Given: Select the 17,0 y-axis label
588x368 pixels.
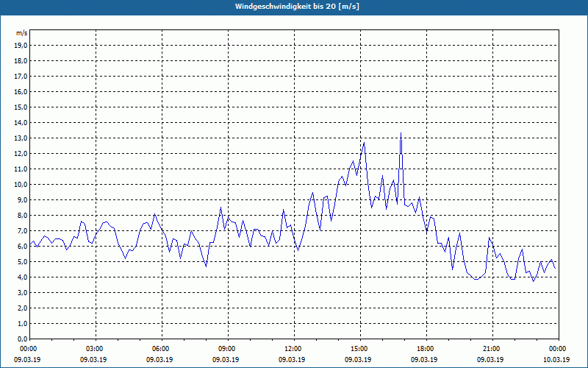Looking at the screenshot, I should click(x=21, y=77).
